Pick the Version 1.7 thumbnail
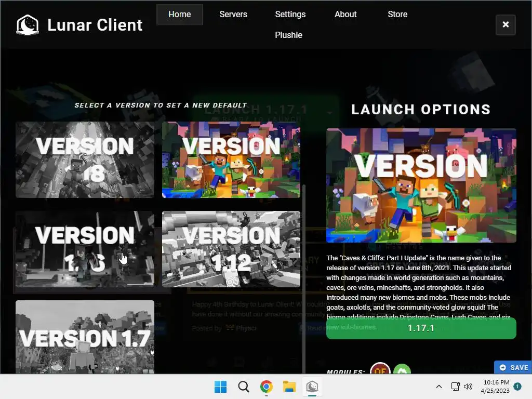532x399 pixels. pos(85,337)
